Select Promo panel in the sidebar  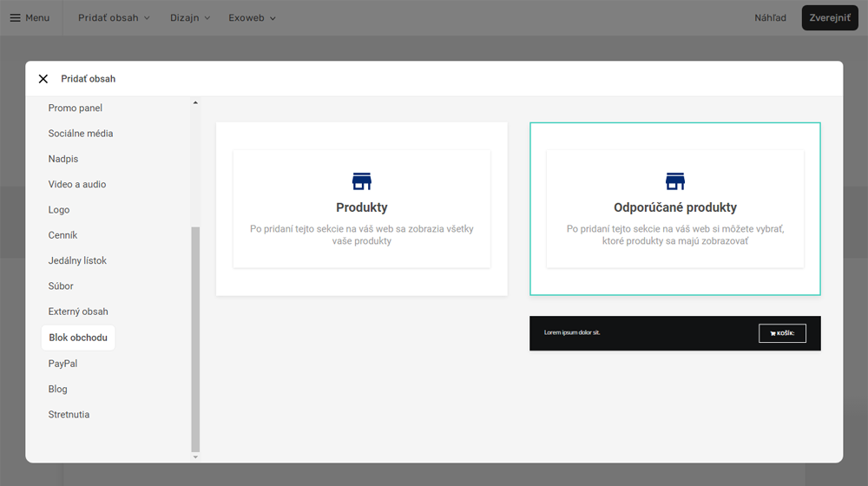[76, 108]
